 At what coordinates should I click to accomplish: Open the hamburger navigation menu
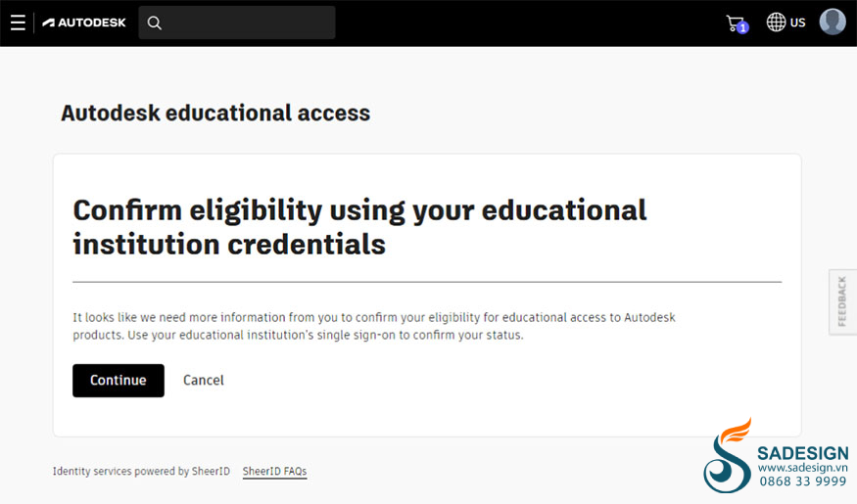[18, 23]
